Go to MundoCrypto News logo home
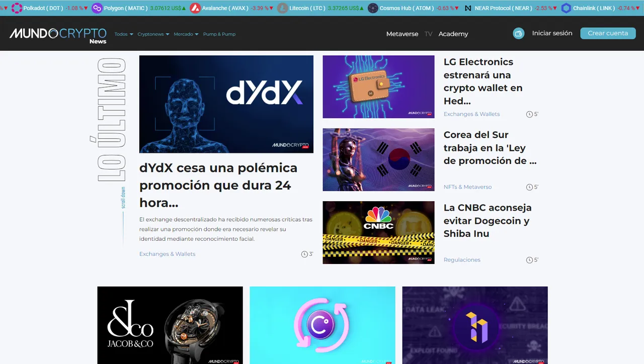This screenshot has height=364, width=644. (58, 35)
